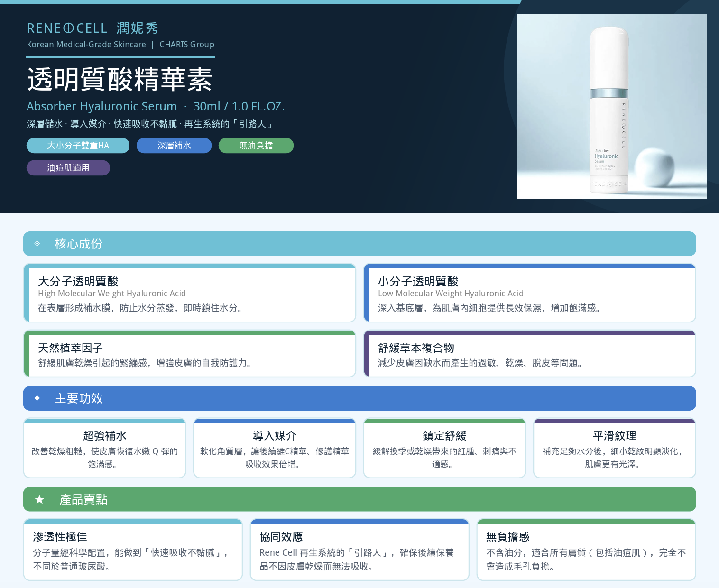
Task: Click the CHARIS Group text
Action: tap(187, 45)
